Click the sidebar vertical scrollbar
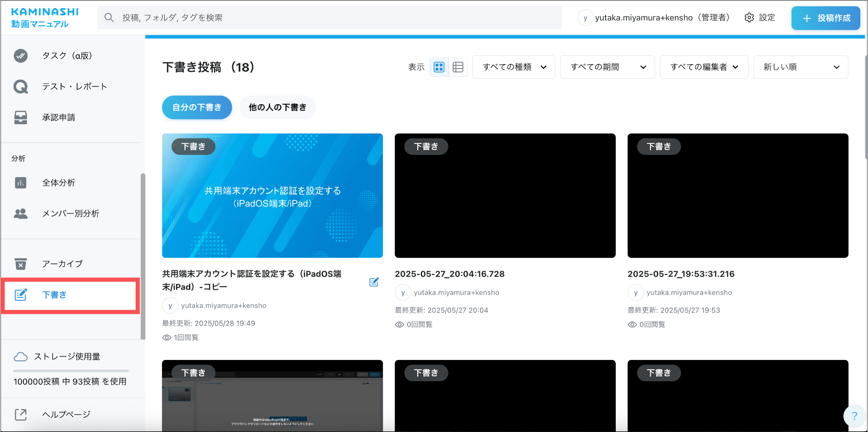868x432 pixels. (143, 256)
